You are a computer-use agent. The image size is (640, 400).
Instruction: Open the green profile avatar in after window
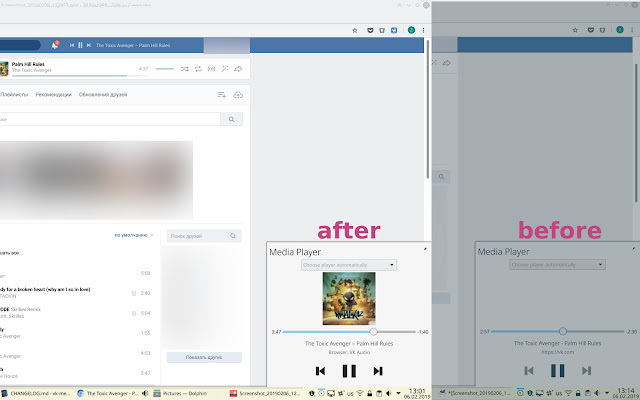(411, 30)
